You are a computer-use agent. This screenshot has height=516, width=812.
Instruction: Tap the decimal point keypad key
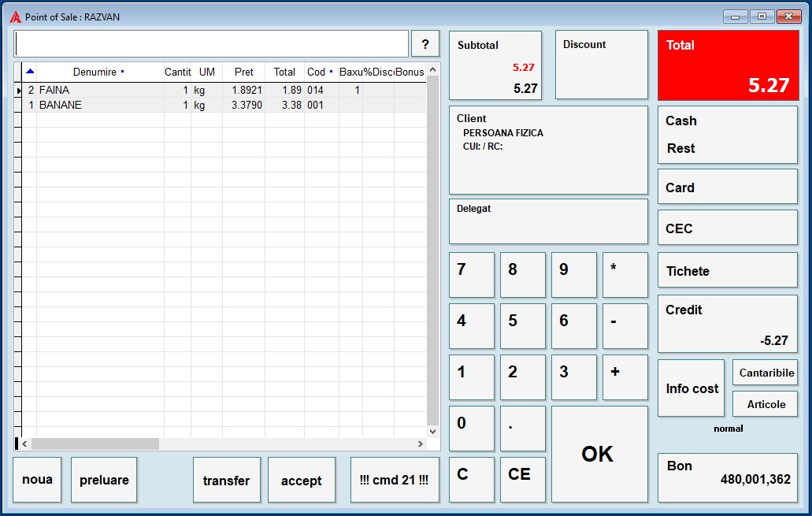(x=522, y=429)
